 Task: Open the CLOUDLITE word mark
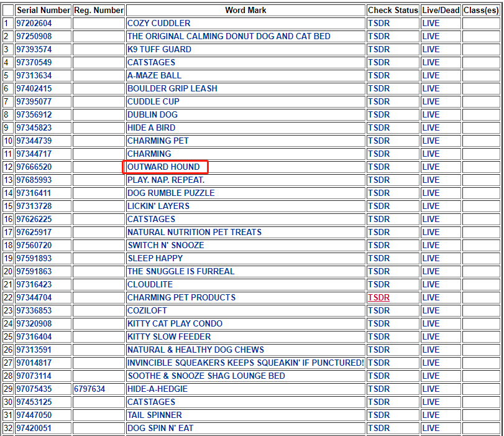point(150,284)
